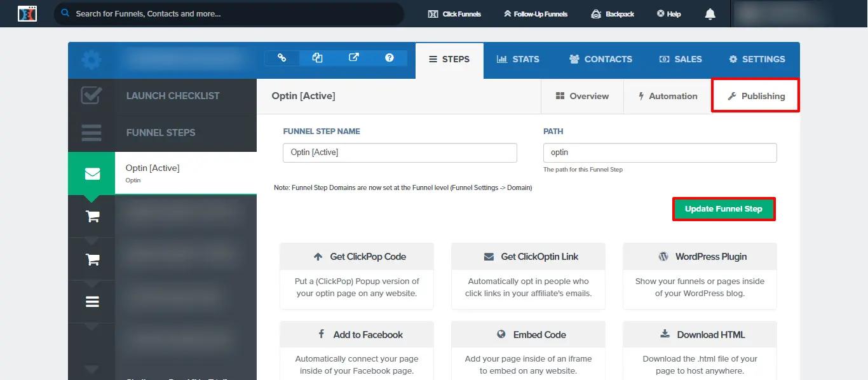
Task: Open the Help menu
Action: 668,14
